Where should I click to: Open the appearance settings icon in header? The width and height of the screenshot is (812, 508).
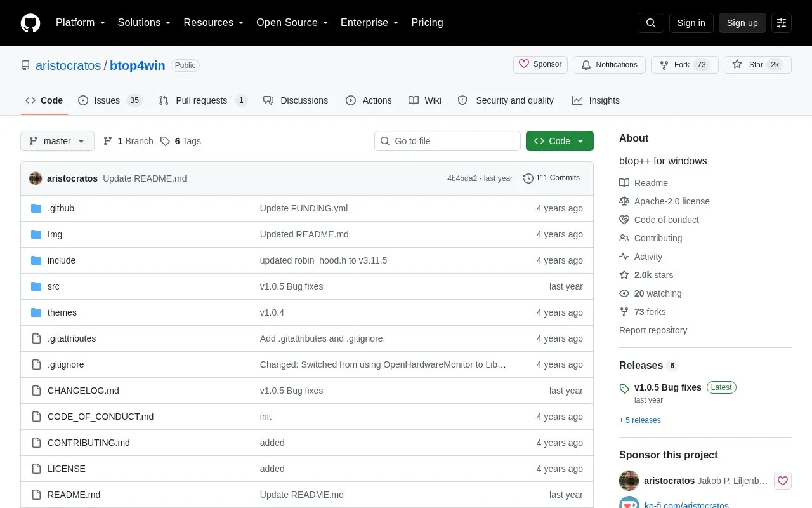coord(782,23)
